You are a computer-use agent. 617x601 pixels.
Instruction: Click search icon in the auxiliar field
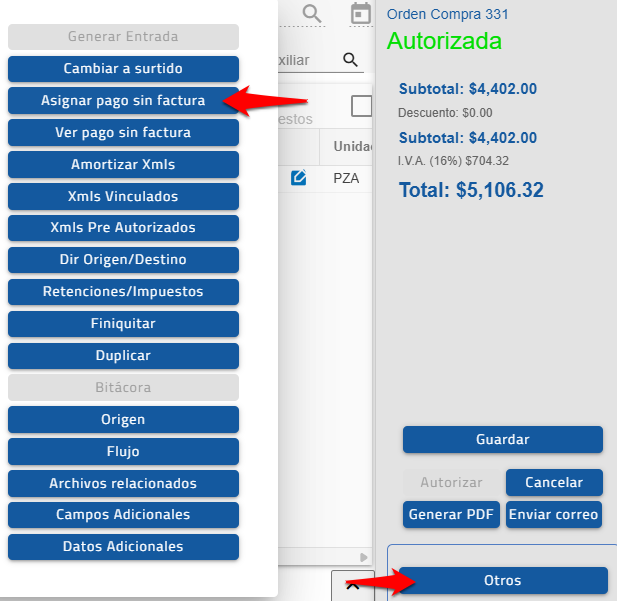click(350, 60)
